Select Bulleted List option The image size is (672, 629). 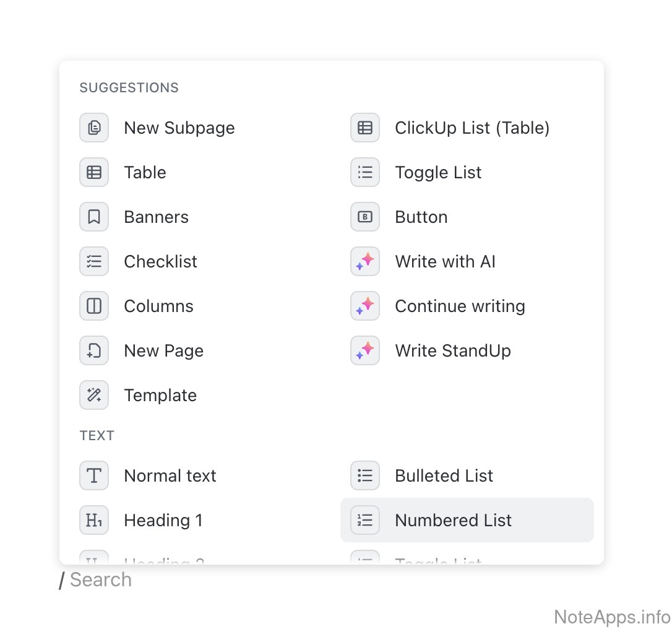point(444,476)
